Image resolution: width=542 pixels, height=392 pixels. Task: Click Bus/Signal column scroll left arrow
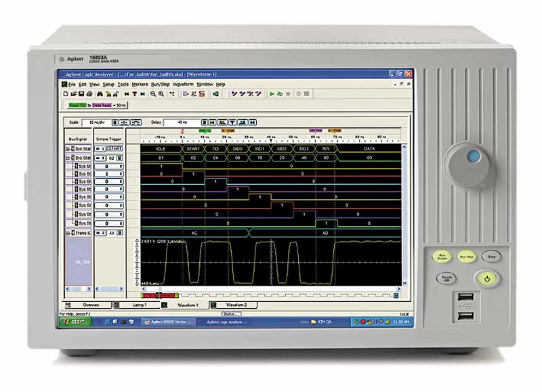click(x=68, y=288)
